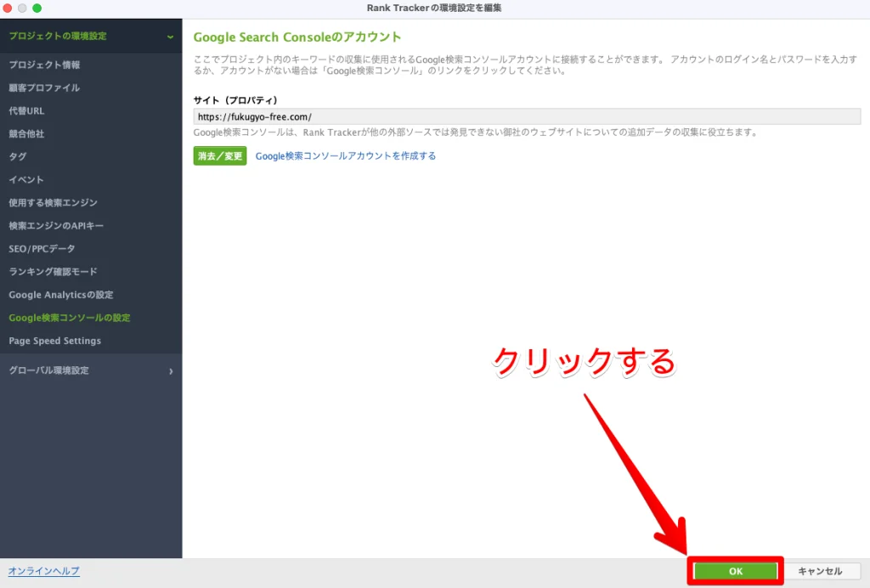Click the 消去／変更 button
Screen dimensions: 870x588
point(220,155)
